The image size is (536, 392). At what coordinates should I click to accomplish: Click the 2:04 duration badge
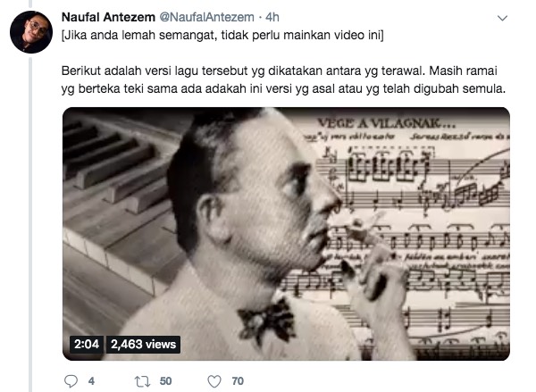coord(87,344)
